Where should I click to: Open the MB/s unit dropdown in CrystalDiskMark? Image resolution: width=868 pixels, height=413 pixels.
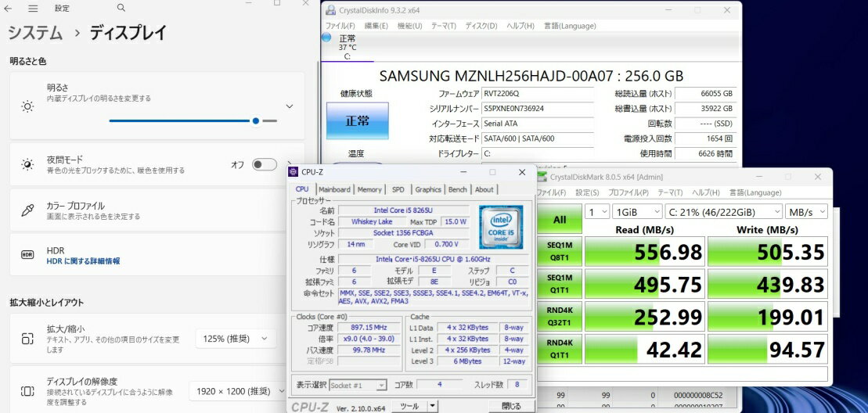pyautogui.click(x=807, y=212)
